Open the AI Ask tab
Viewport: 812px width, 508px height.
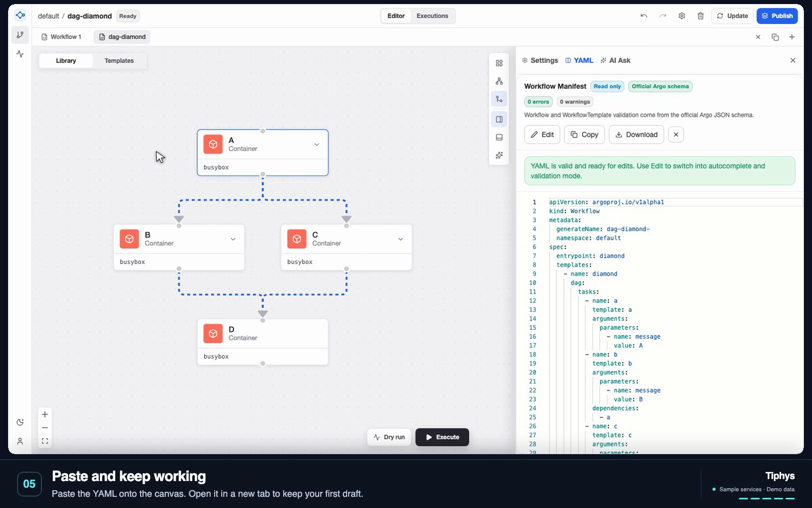point(615,60)
